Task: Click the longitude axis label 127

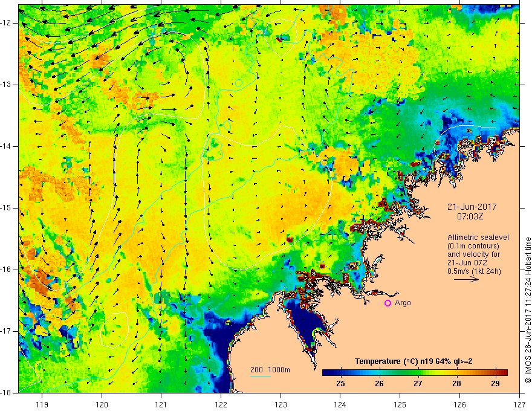Action: pyautogui.click(x=519, y=404)
